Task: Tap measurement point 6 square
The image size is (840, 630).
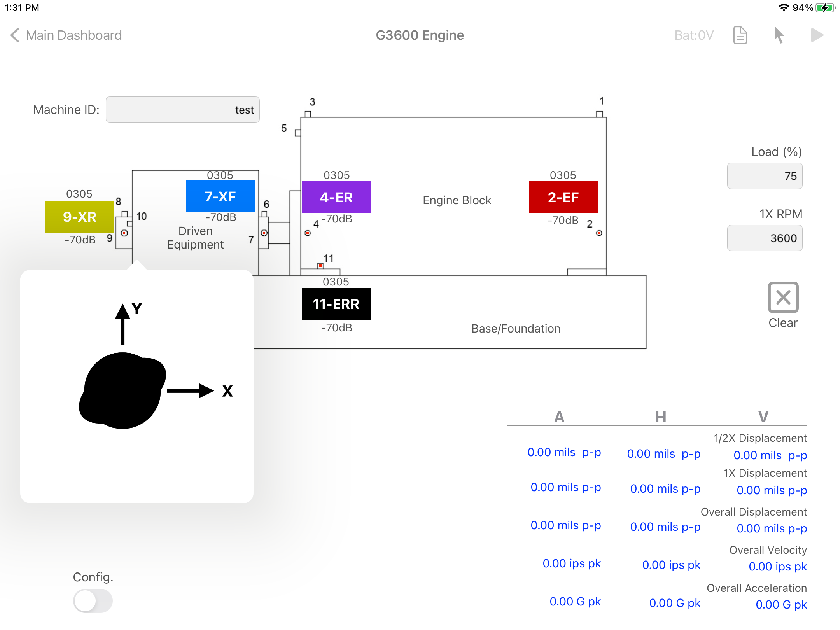Action: 264,214
